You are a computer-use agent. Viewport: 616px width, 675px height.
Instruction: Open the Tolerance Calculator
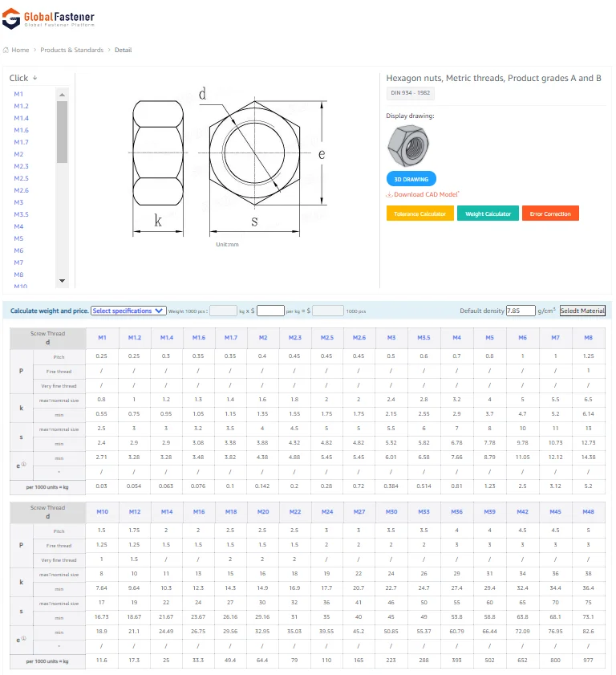(420, 214)
